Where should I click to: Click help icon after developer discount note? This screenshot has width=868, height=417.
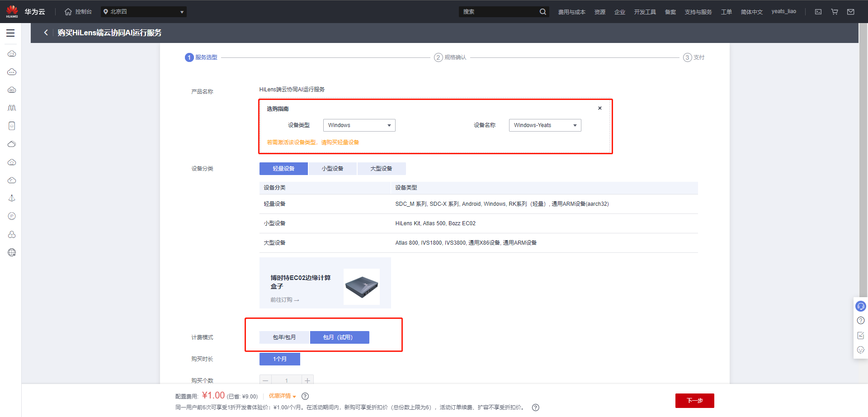click(x=536, y=408)
